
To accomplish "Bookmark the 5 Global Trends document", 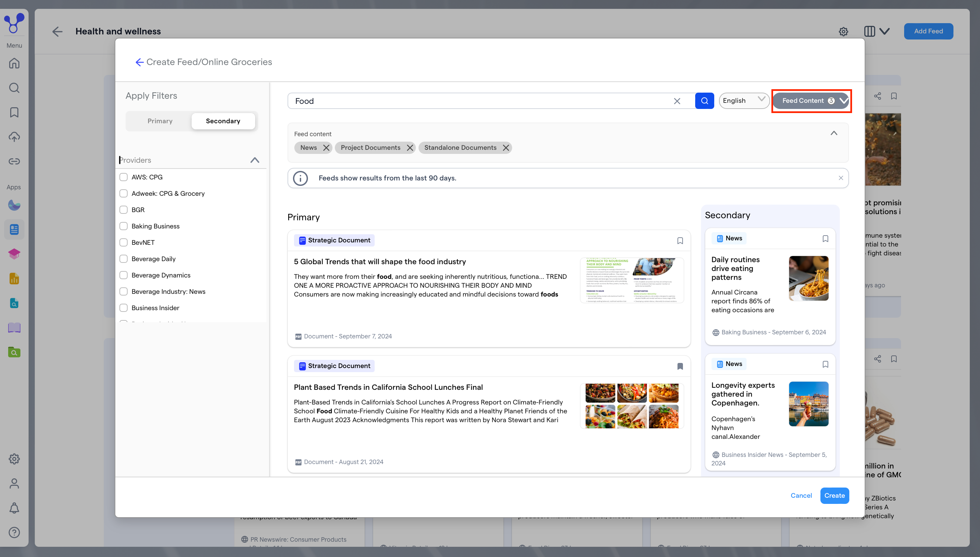I will (680, 241).
